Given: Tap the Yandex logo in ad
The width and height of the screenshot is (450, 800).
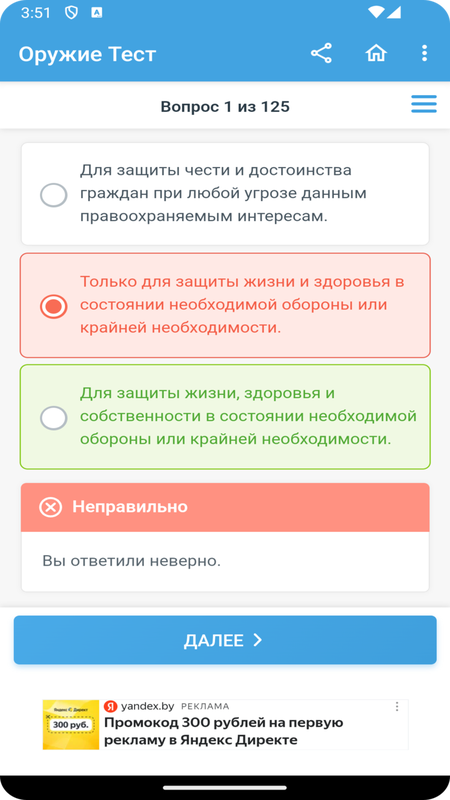Looking at the screenshot, I should 110,707.
